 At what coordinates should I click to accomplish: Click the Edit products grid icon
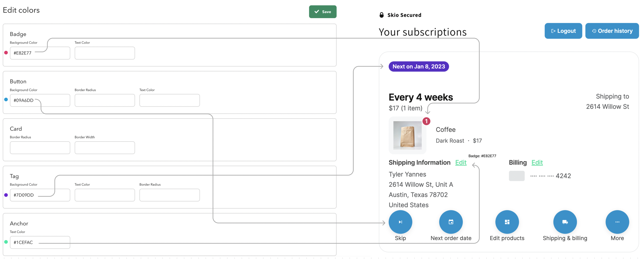(x=507, y=222)
